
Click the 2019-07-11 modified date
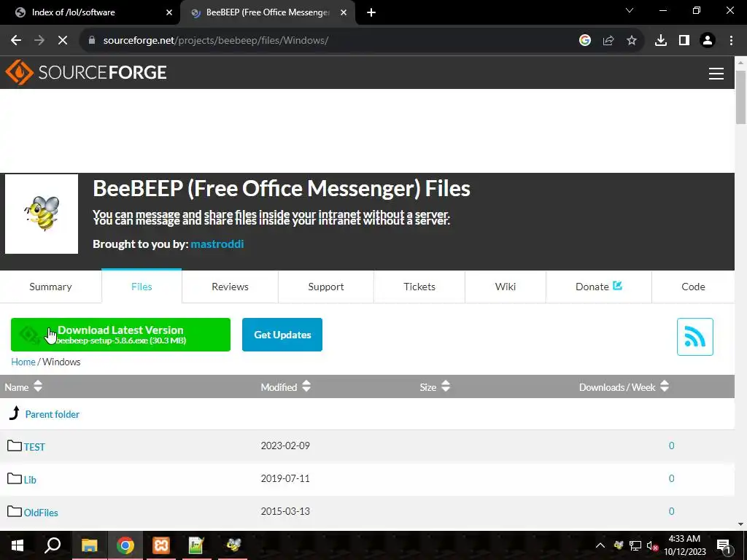pos(285,478)
